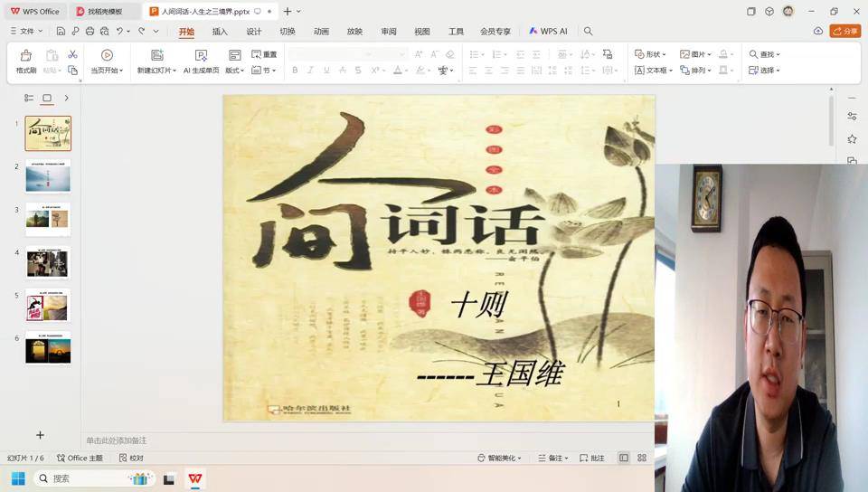The height and width of the screenshot is (492, 868).
Task: Switch to normal view icon
Action: (x=624, y=458)
